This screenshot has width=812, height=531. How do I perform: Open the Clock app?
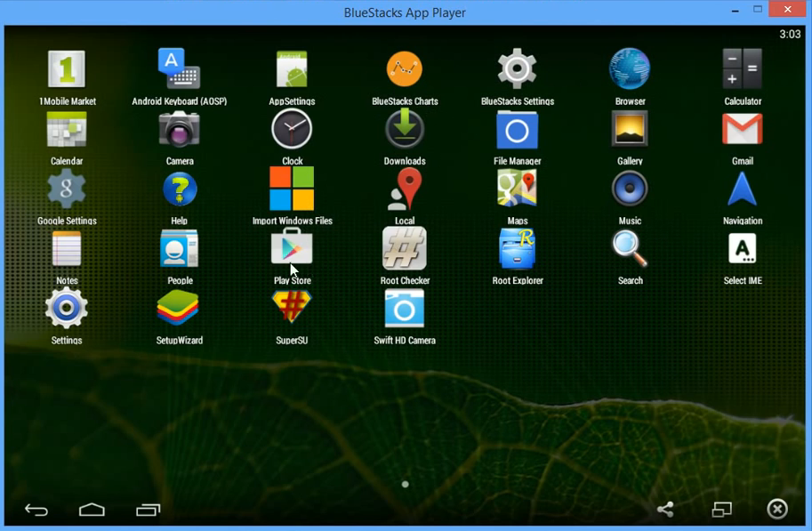point(292,130)
